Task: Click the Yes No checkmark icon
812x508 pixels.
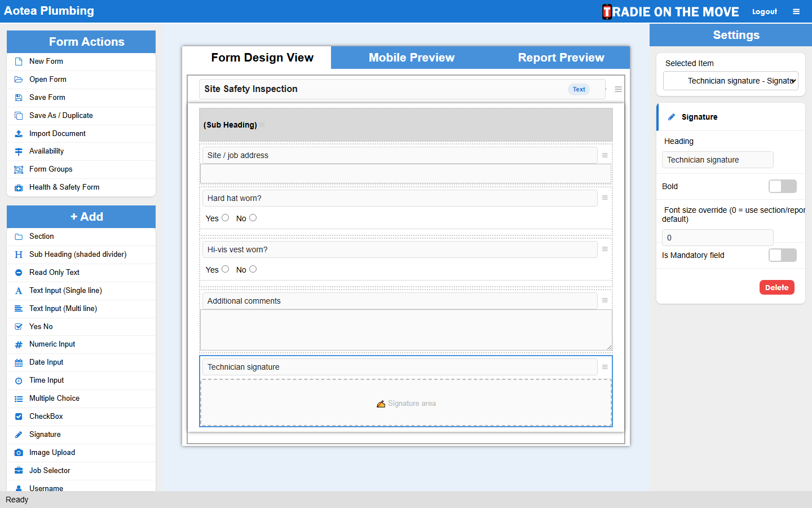Action: click(19, 327)
